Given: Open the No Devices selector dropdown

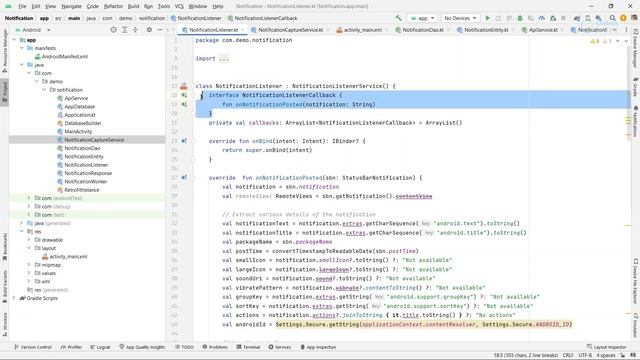Looking at the screenshot, I should pos(460,18).
